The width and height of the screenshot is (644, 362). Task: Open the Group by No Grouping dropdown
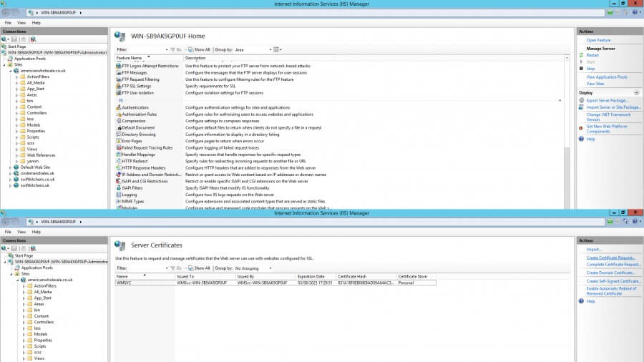point(253,268)
